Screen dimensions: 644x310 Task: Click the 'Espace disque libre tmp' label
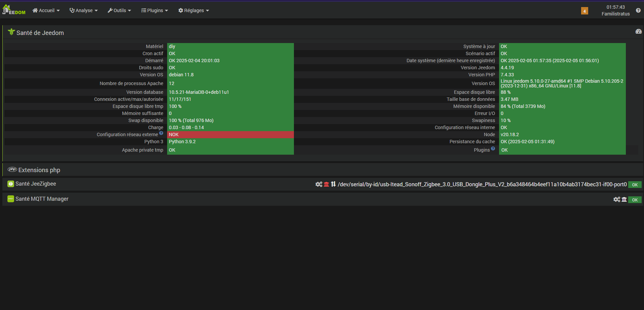[x=138, y=106]
